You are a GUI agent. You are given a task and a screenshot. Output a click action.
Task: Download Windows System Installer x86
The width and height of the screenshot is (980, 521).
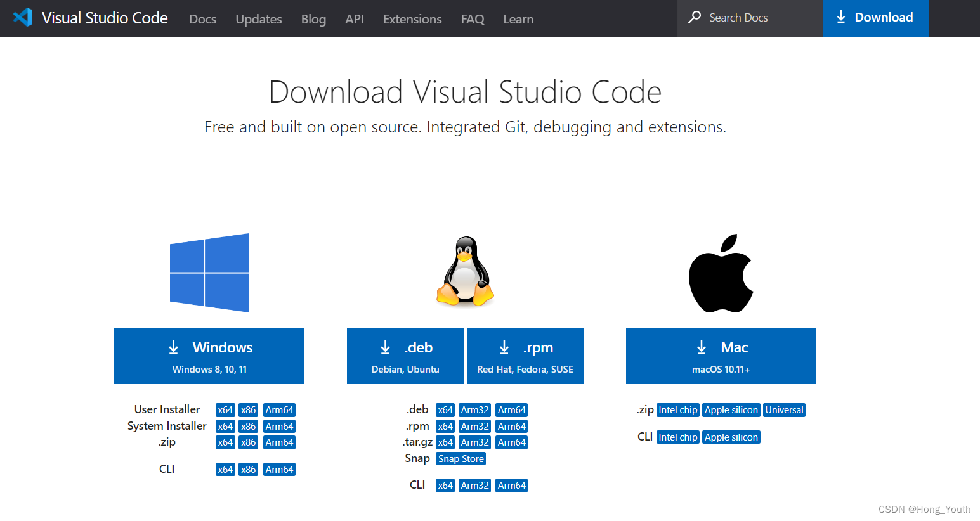click(x=249, y=427)
